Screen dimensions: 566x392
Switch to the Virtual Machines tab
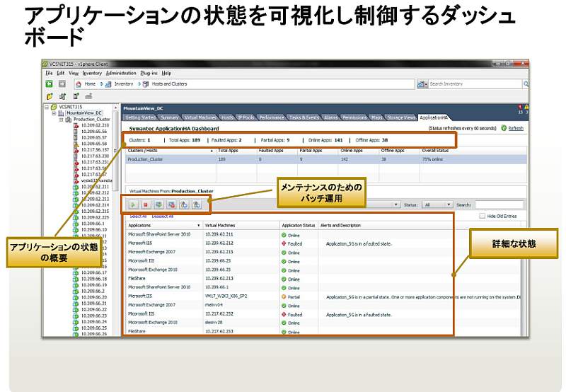(x=200, y=117)
